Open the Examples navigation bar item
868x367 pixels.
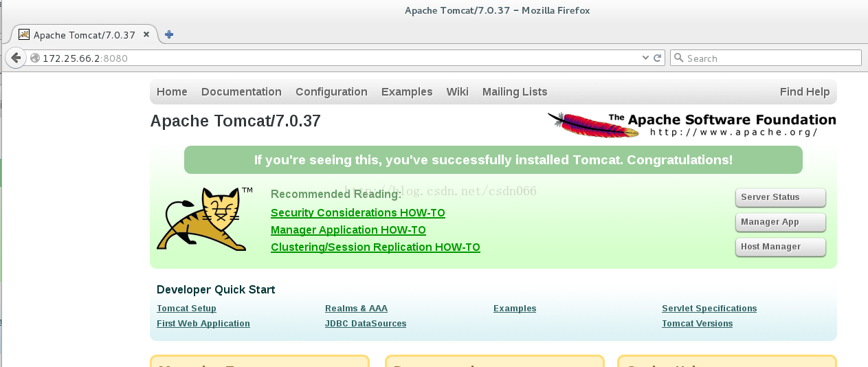[407, 91]
